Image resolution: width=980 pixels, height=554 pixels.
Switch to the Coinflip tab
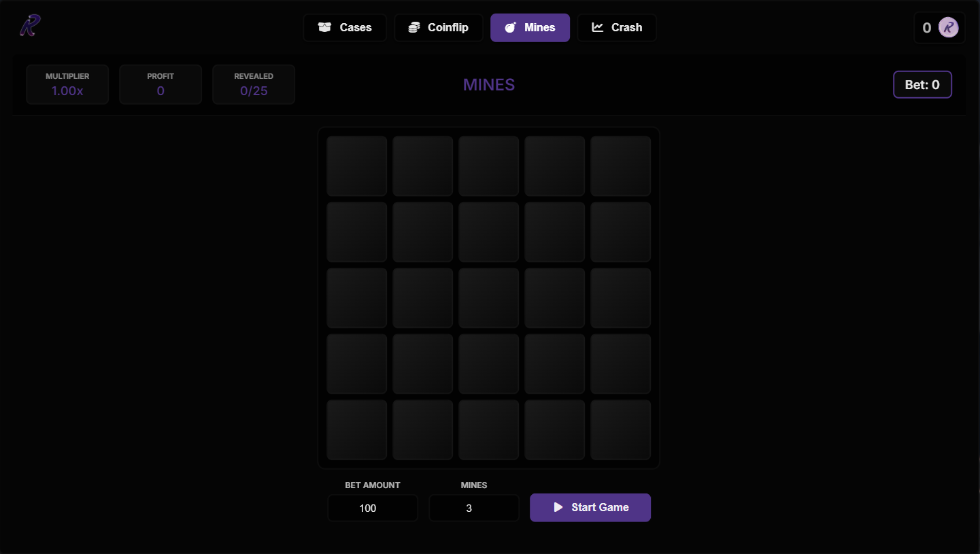439,28
